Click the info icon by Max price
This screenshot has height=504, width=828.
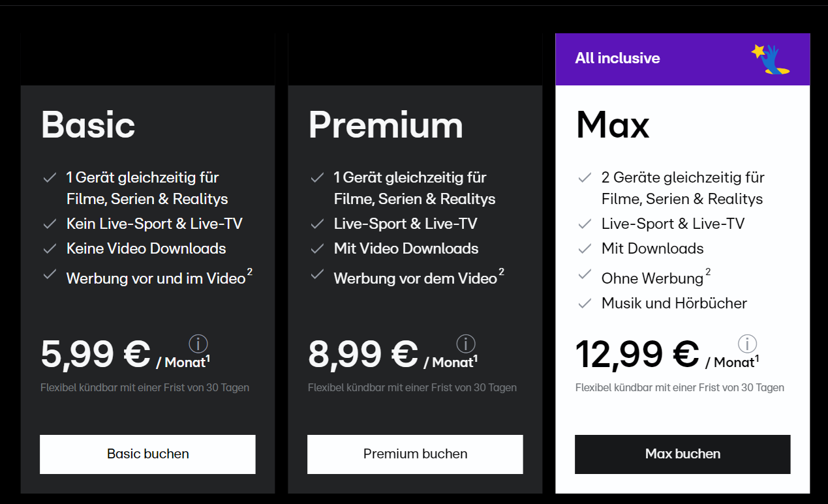[747, 344]
